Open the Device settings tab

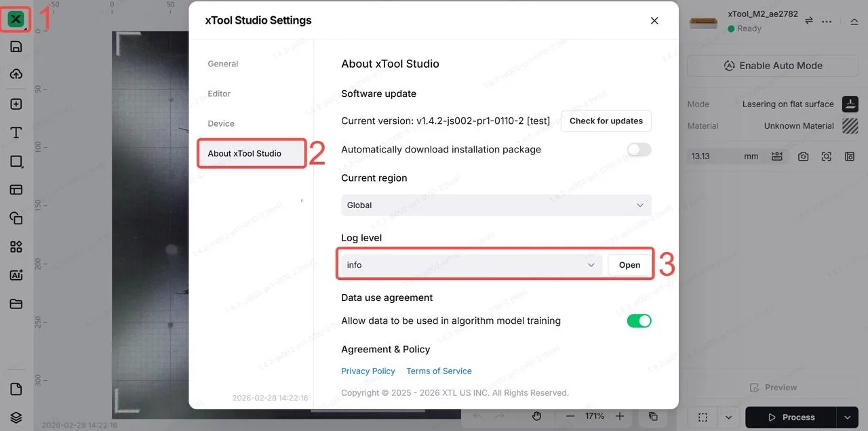(221, 123)
